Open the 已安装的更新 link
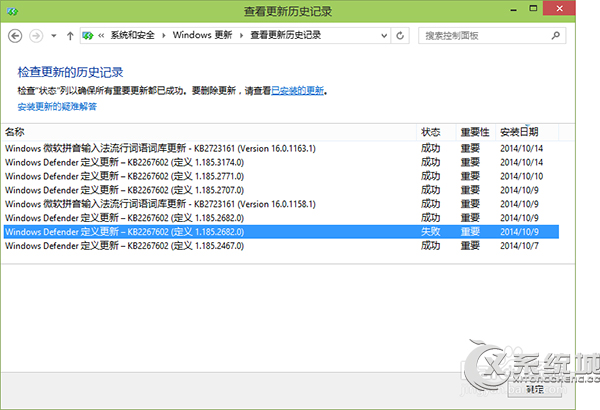This screenshot has height=410, width=600. [x=298, y=91]
